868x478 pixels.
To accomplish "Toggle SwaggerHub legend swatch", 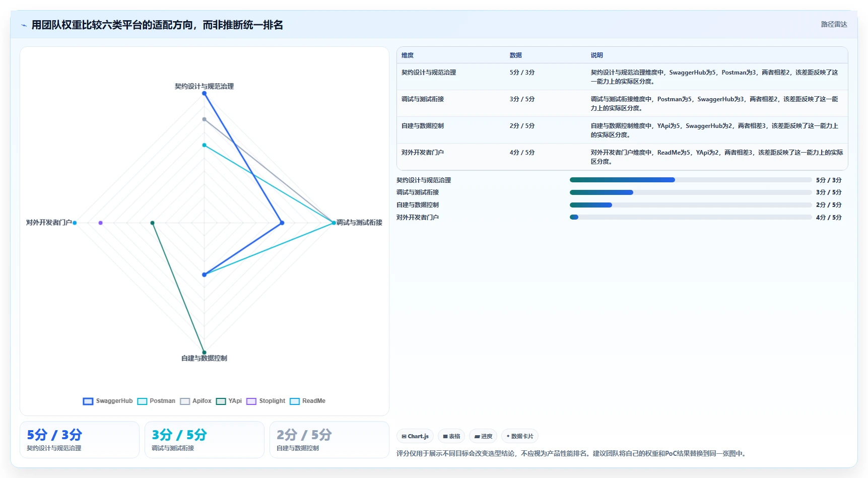I will point(88,401).
